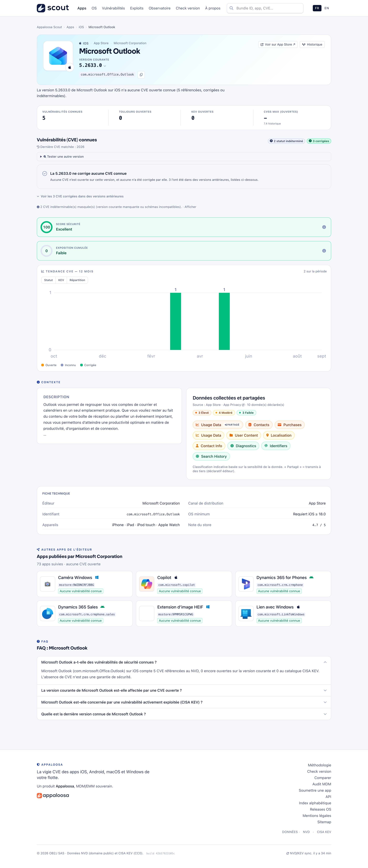Open the Historique button

(x=312, y=44)
